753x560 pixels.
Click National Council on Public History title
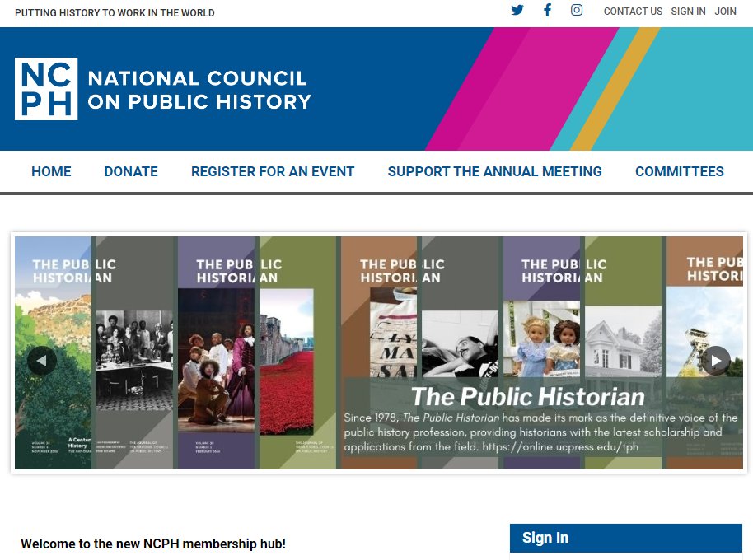[x=199, y=90]
